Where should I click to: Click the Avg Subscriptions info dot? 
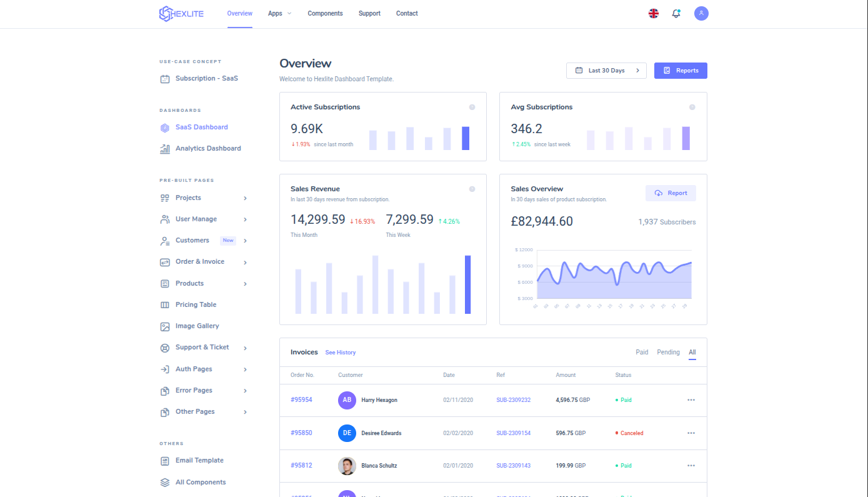(692, 107)
